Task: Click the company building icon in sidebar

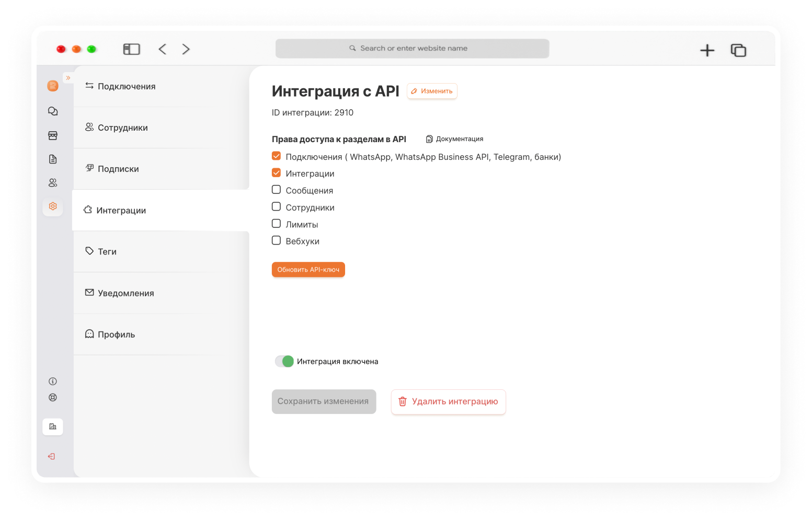Action: [x=53, y=427]
